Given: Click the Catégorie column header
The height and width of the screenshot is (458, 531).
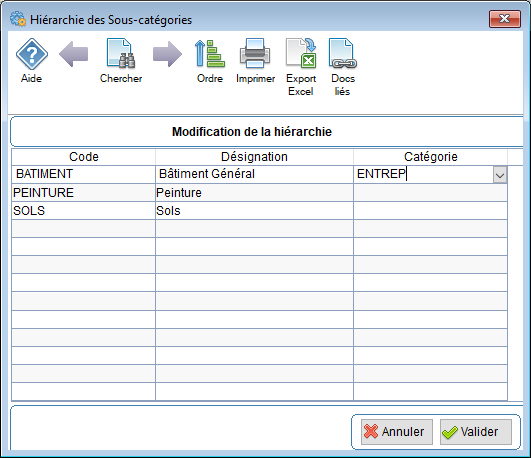Looking at the screenshot, I should point(430,157).
